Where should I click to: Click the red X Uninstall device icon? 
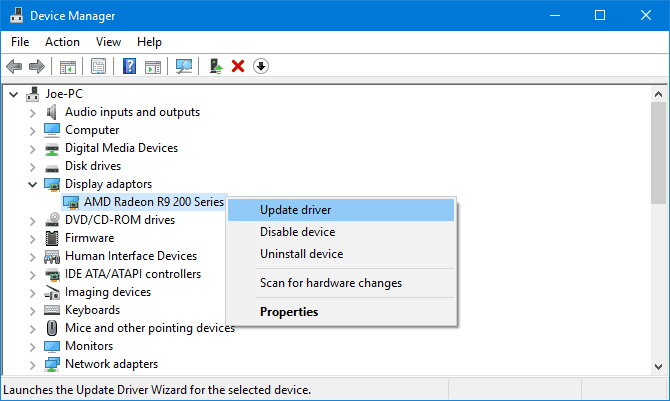(238, 67)
